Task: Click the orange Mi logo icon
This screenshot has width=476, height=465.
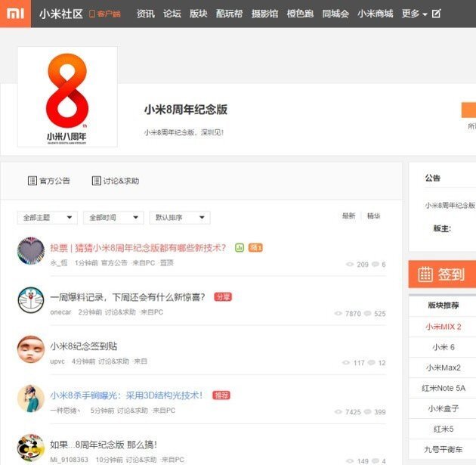Action: tap(15, 14)
